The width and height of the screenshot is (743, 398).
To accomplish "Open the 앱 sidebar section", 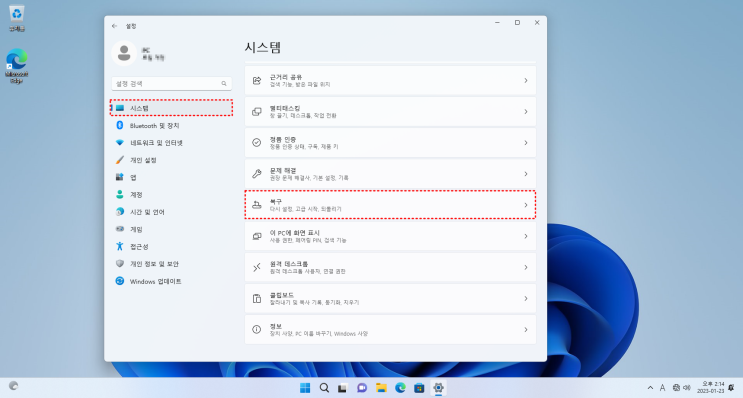I will [x=172, y=177].
